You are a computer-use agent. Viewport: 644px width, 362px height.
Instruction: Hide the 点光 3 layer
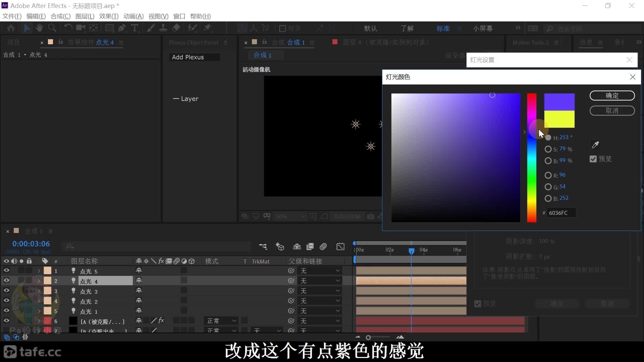(6, 291)
